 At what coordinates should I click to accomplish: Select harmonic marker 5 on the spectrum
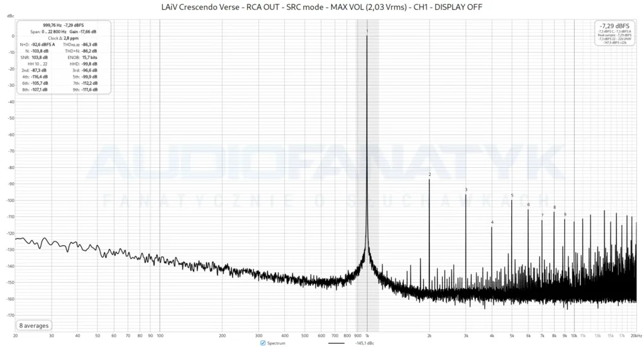[x=512, y=196]
